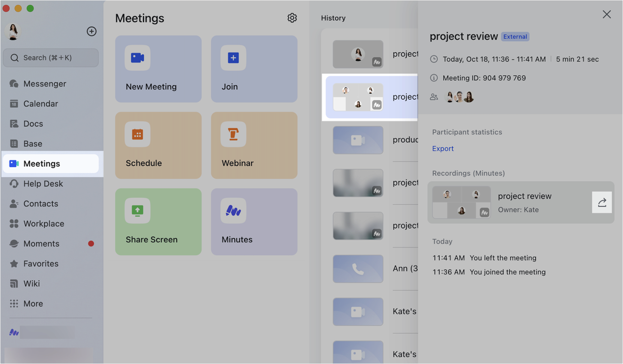
Task: Close the project review details panel
Action: pos(607,14)
